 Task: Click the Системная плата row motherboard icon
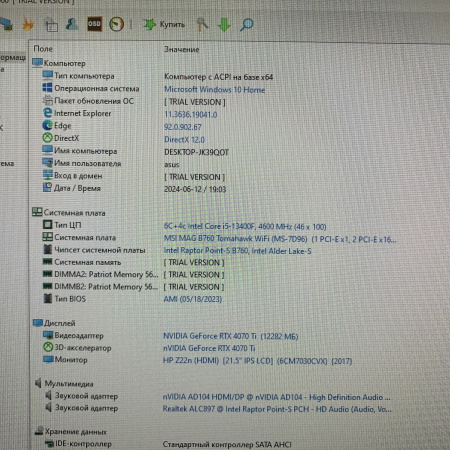tap(48, 237)
